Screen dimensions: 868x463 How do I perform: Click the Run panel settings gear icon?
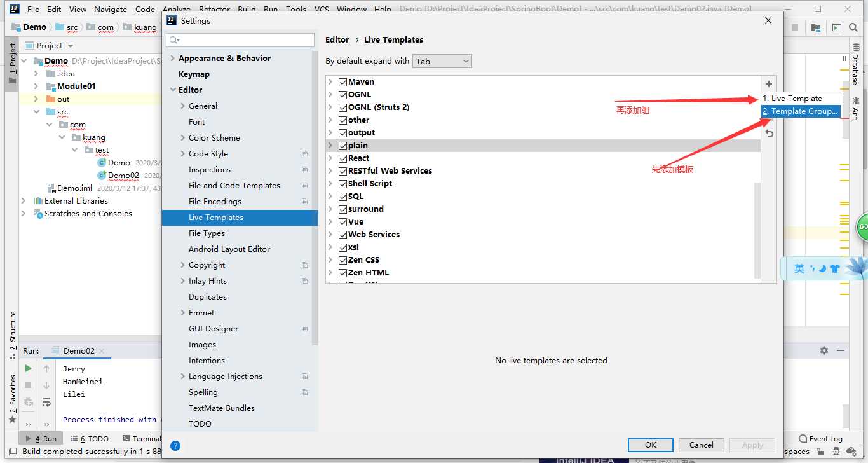pos(824,350)
